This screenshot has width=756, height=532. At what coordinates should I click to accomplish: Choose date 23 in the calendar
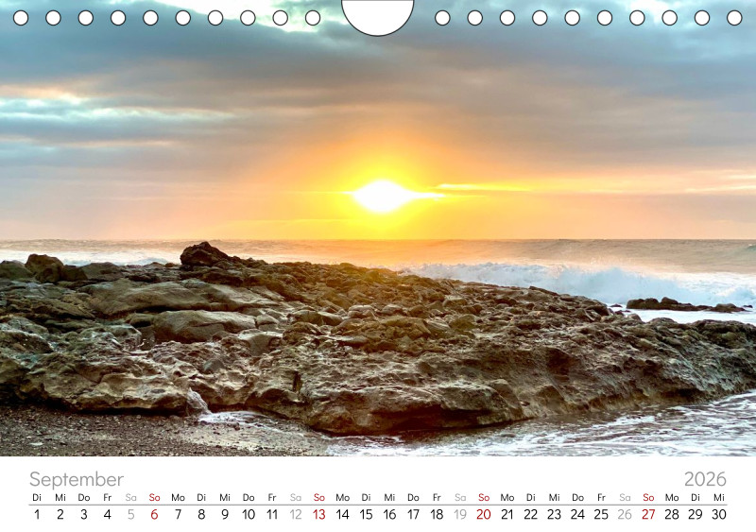point(554,515)
